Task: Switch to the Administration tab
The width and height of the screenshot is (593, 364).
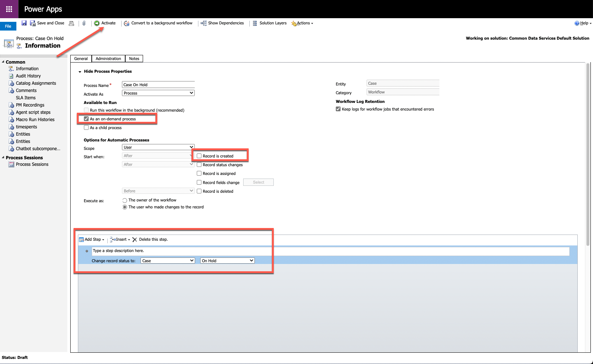Action: pos(108,59)
